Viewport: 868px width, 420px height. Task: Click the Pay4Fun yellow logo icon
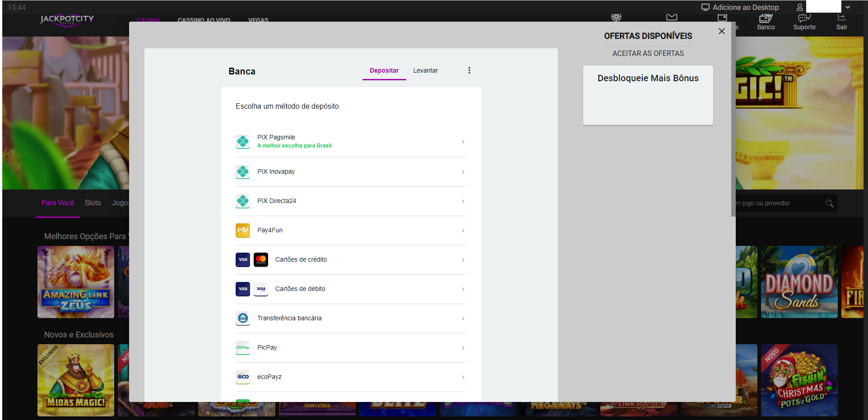click(243, 231)
